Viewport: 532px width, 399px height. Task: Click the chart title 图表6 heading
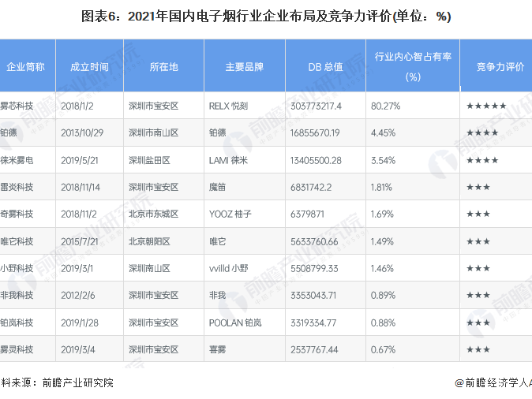pyautogui.click(x=266, y=17)
